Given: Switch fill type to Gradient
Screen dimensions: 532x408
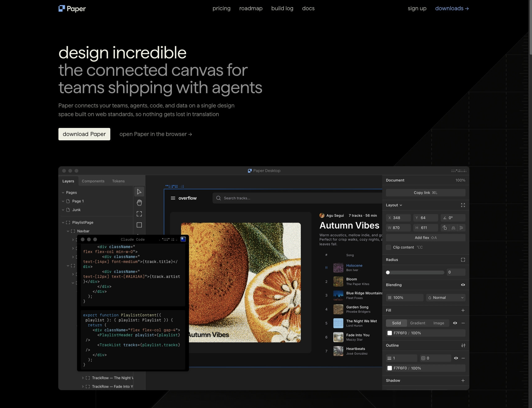Looking at the screenshot, I should point(418,323).
